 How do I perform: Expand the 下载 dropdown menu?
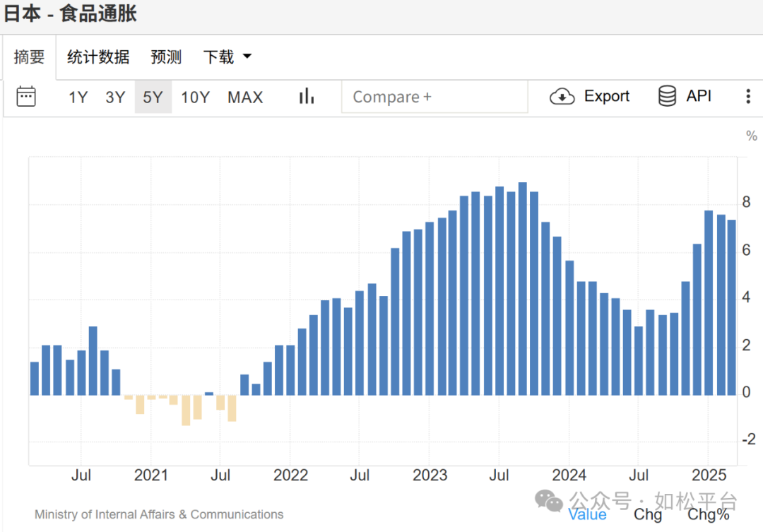227,57
